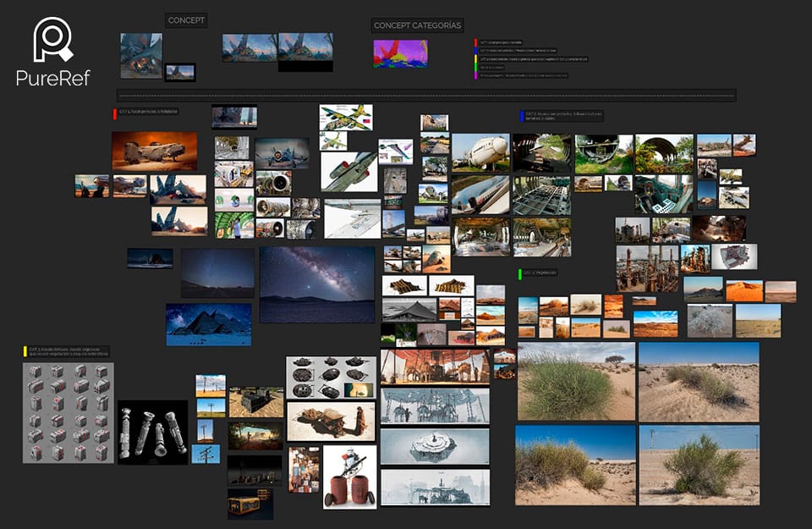Viewport: 812px width, 529px height.
Task: Click the dashed divider line text note
Action: pyautogui.click(x=426, y=96)
